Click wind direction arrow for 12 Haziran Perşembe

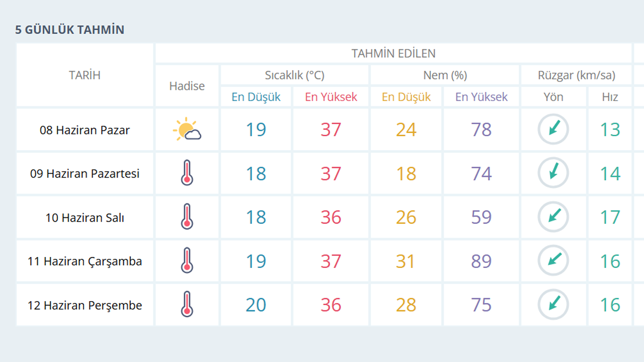tap(553, 305)
